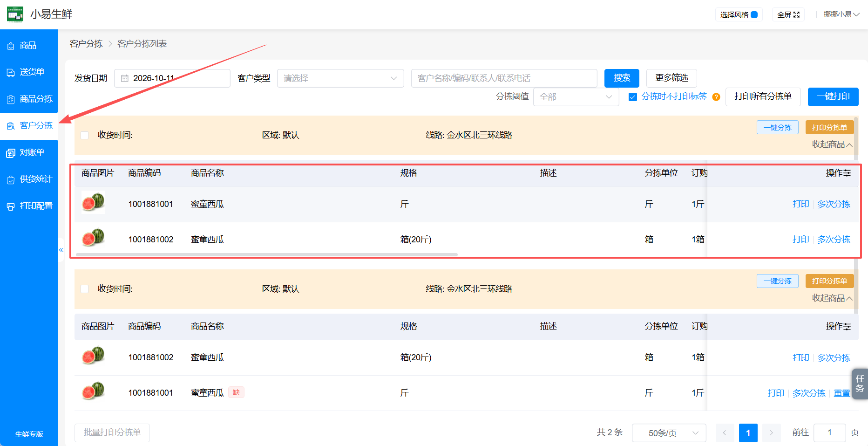Select 客户分拣 in the sidebar
This screenshot has height=446, width=868.
(x=29, y=125)
